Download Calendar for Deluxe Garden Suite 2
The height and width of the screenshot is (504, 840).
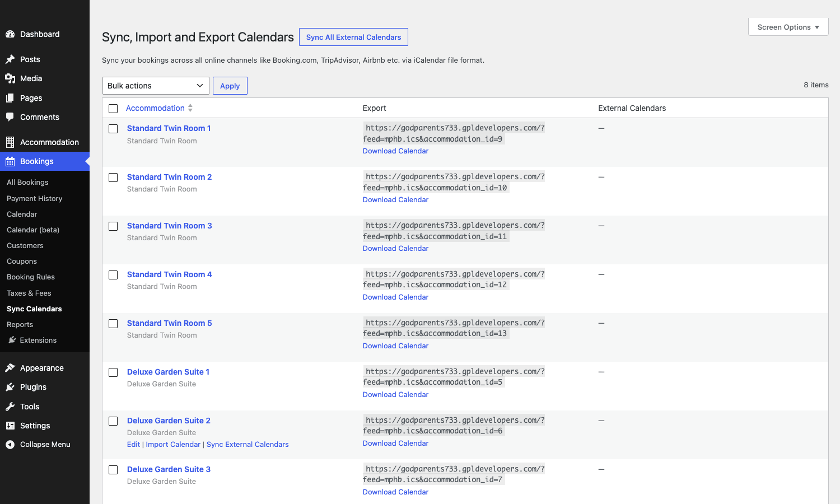(395, 444)
